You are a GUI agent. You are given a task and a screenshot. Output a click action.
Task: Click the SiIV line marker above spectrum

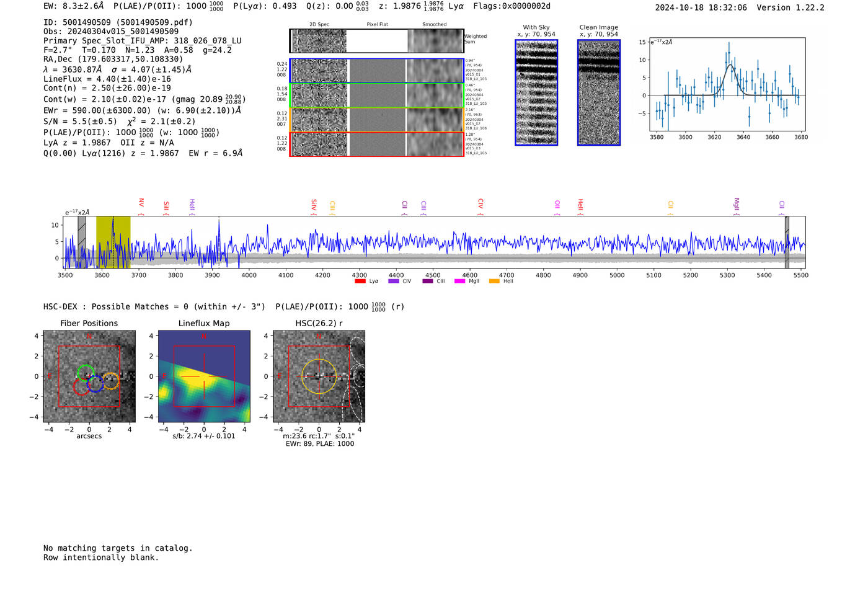(314, 205)
